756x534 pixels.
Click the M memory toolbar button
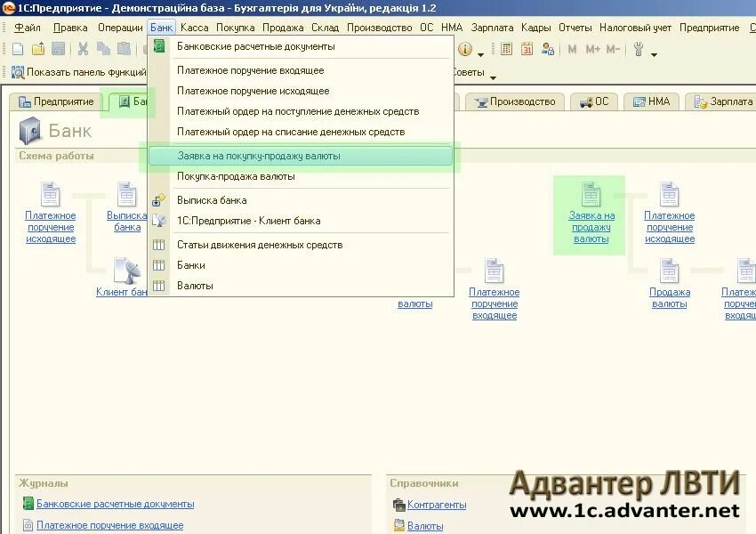(572, 49)
